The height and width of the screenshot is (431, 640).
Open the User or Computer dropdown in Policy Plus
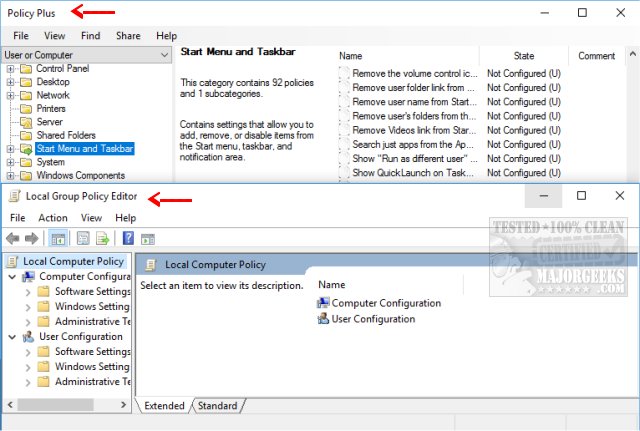tap(164, 55)
